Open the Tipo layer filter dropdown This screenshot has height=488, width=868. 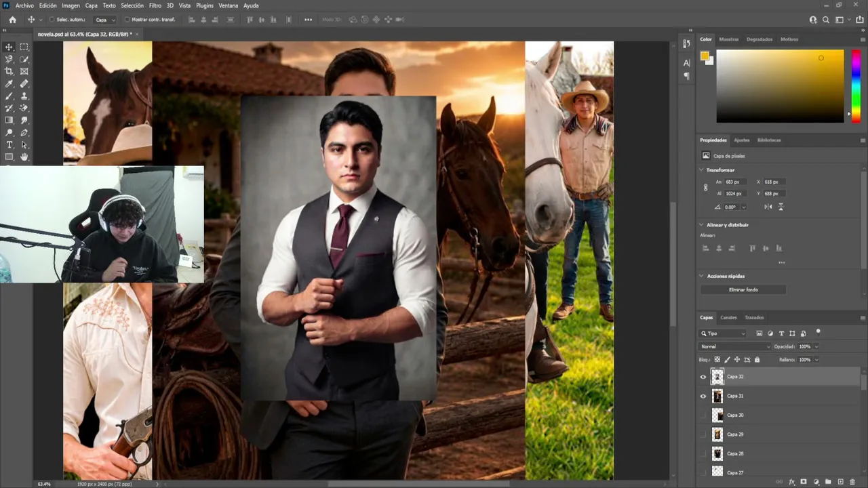coord(723,333)
